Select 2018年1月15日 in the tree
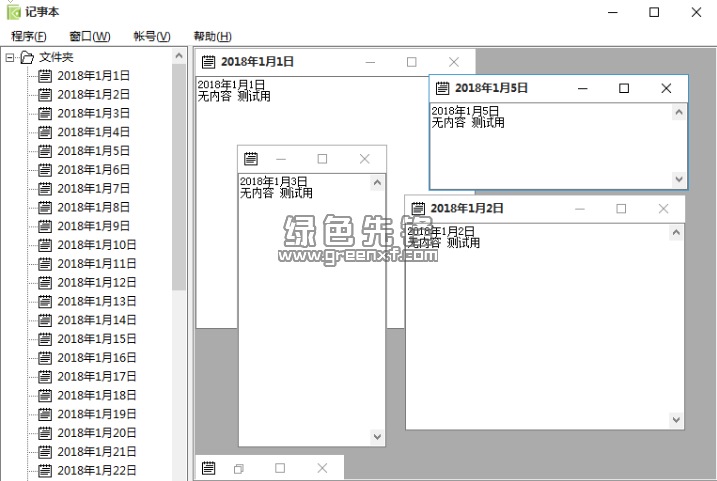Viewport: 717px width, 481px height. 96,339
